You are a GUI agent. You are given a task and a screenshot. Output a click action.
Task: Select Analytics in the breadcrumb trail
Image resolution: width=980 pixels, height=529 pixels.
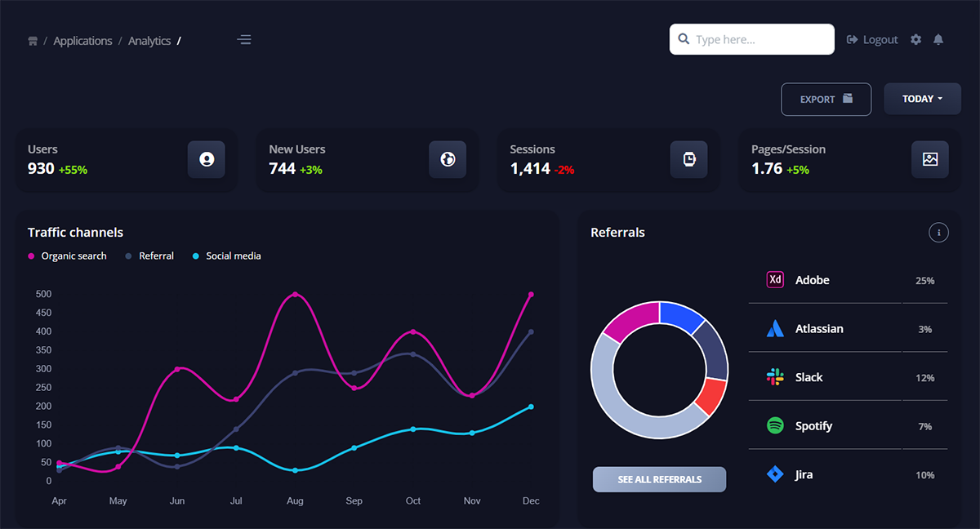(149, 40)
